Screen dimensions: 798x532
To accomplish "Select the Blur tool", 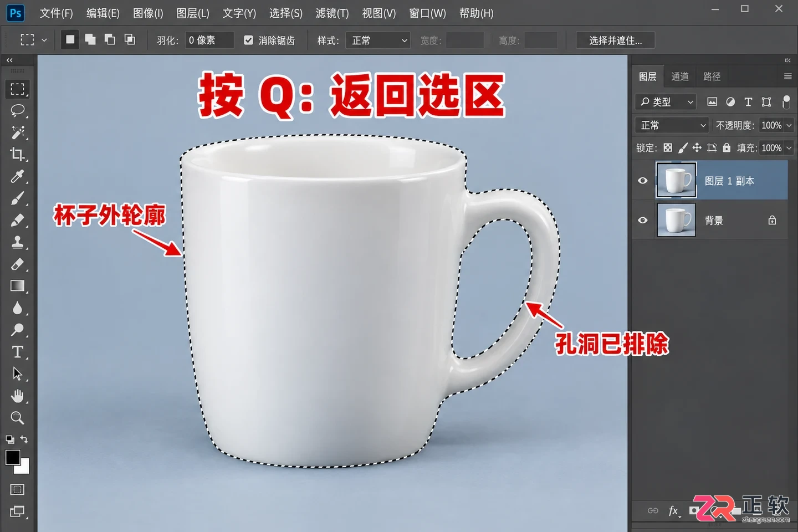I will (18, 308).
